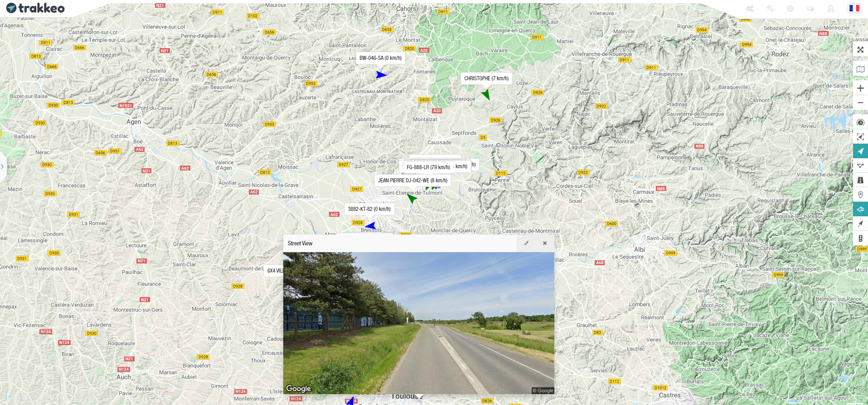Click the BW-046-SA vehicle label
The image size is (868, 405).
381,58
